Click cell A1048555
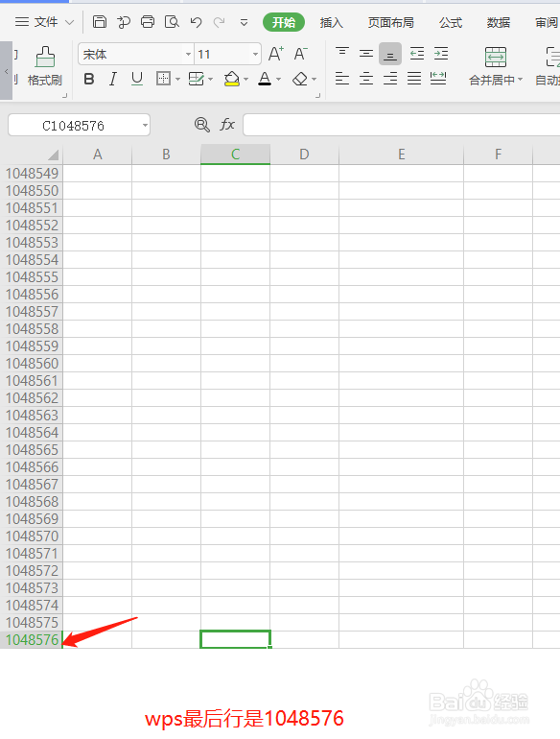The width and height of the screenshot is (560, 739). click(98, 277)
